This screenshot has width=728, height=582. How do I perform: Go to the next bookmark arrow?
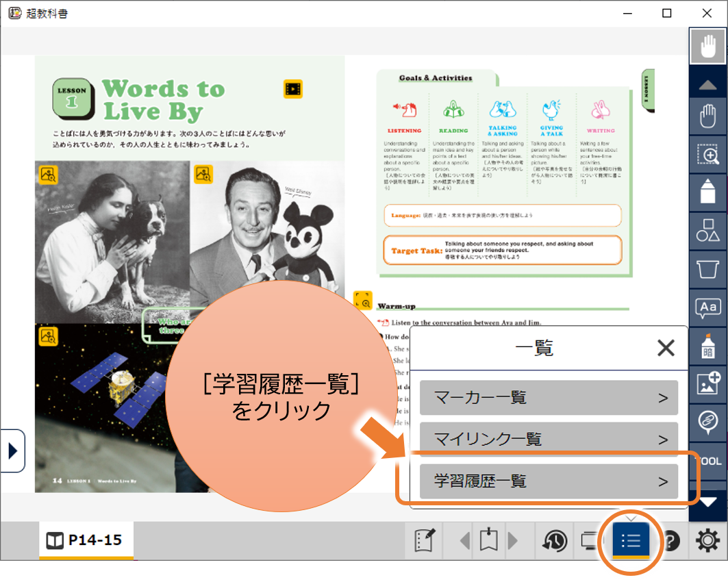512,541
